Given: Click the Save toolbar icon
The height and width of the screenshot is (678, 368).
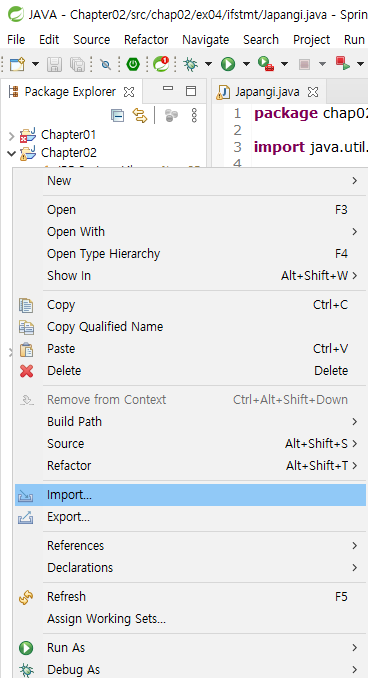Looking at the screenshot, I should coord(54,64).
